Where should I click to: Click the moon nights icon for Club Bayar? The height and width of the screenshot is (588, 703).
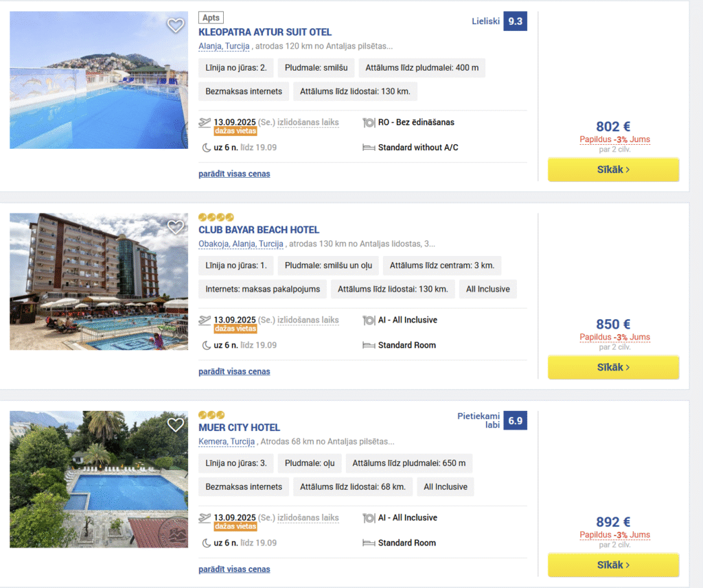[x=206, y=346]
